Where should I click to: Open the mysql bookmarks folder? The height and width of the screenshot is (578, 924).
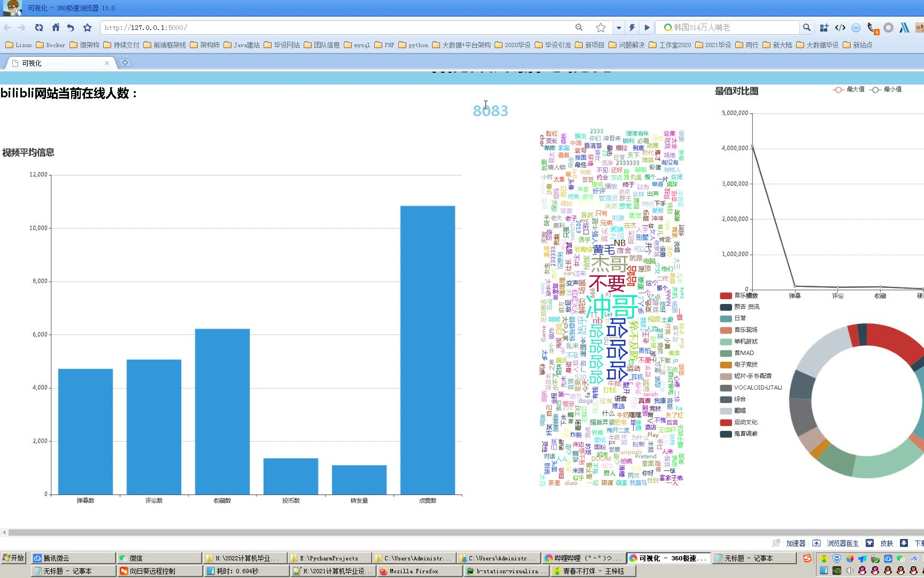coord(357,45)
